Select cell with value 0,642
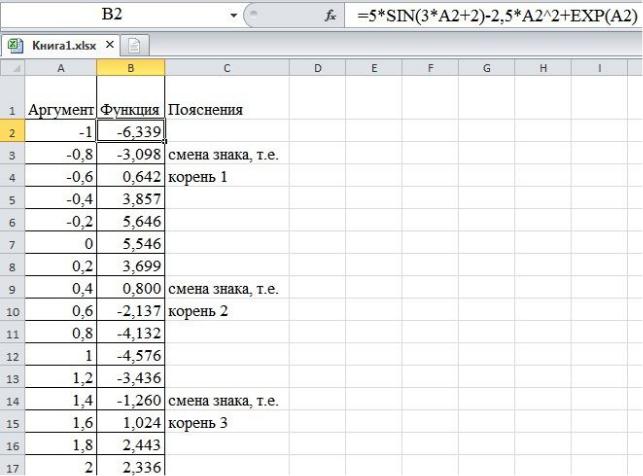 coord(131,176)
